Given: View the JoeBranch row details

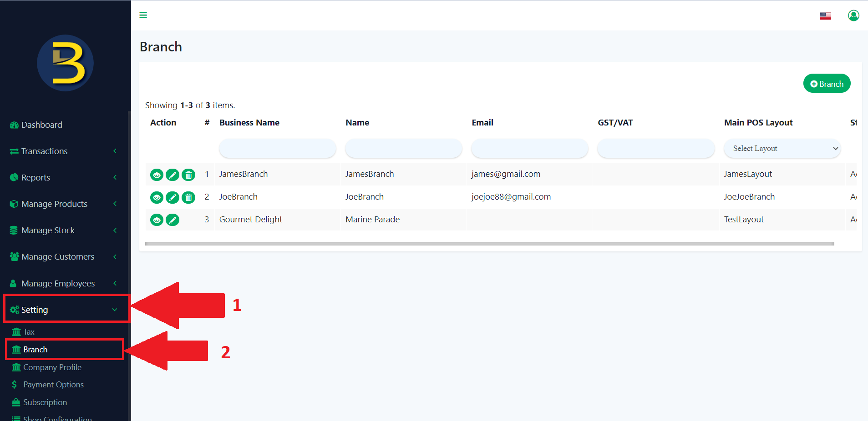Looking at the screenshot, I should click(x=157, y=197).
